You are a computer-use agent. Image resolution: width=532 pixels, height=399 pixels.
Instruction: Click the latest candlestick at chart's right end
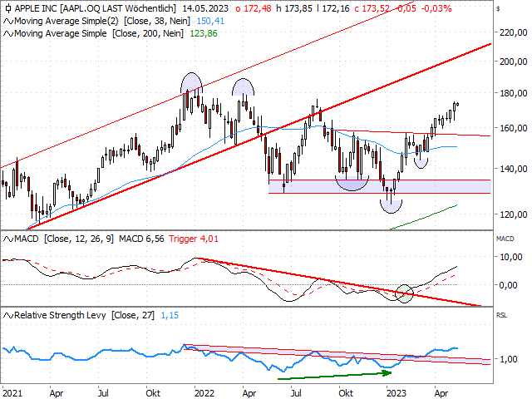(x=458, y=104)
